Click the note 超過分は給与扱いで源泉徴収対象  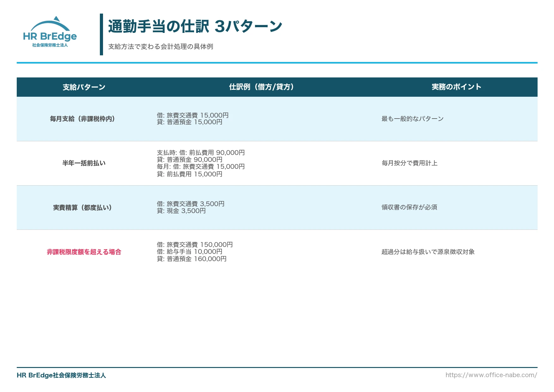pyautogui.click(x=428, y=252)
